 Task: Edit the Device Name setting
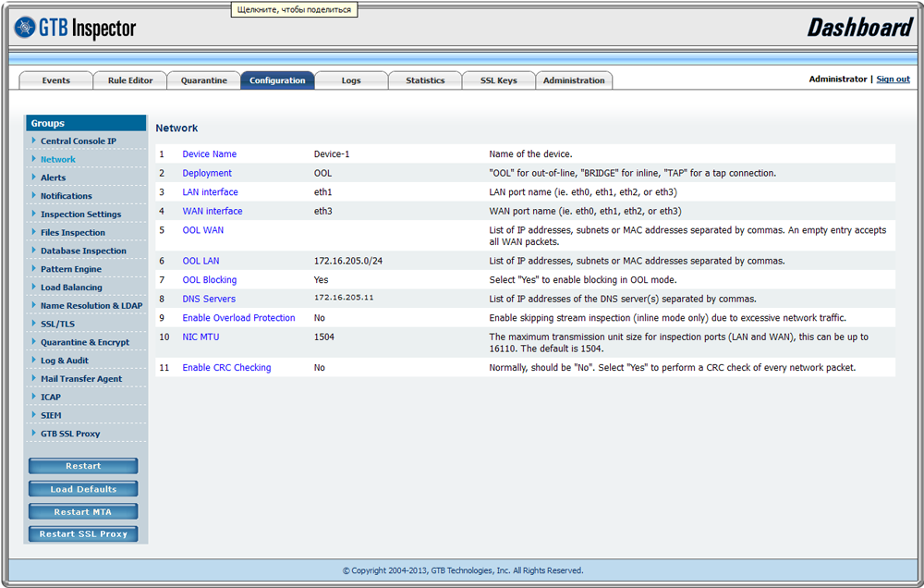(x=209, y=153)
